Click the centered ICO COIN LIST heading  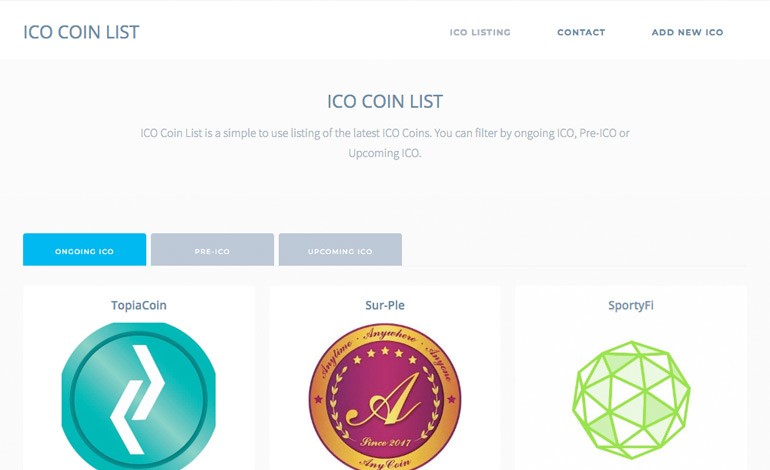click(x=385, y=102)
